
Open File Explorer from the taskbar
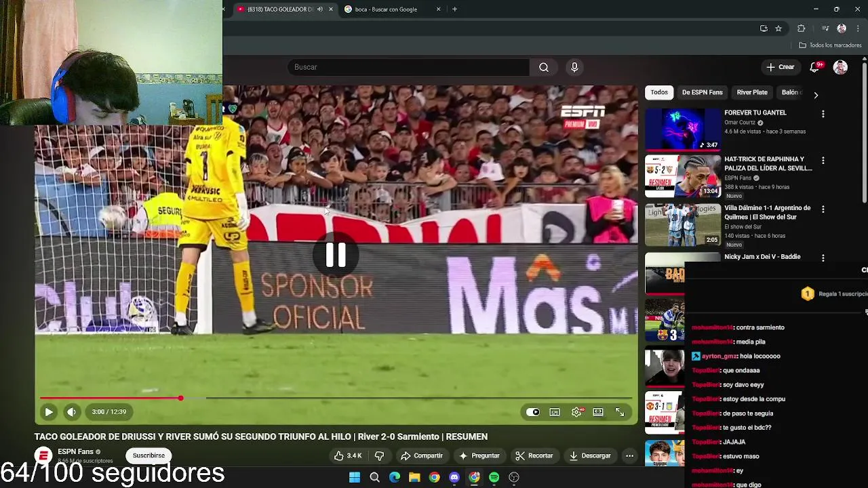[414, 477]
